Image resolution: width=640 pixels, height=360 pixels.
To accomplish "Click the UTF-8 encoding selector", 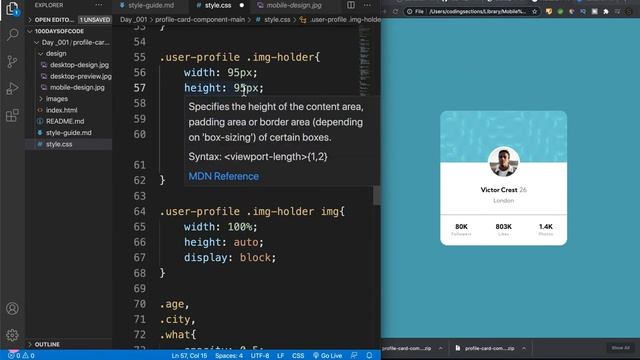I will [260, 356].
